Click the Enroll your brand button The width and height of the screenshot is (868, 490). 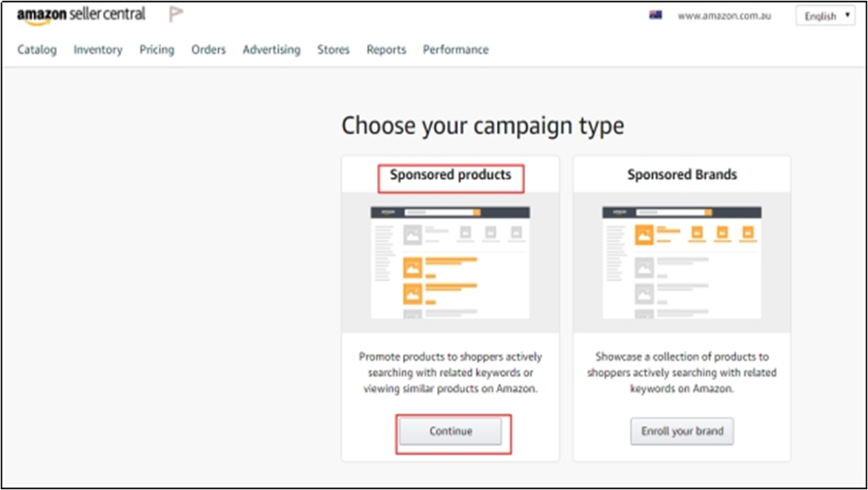pyautogui.click(x=682, y=431)
